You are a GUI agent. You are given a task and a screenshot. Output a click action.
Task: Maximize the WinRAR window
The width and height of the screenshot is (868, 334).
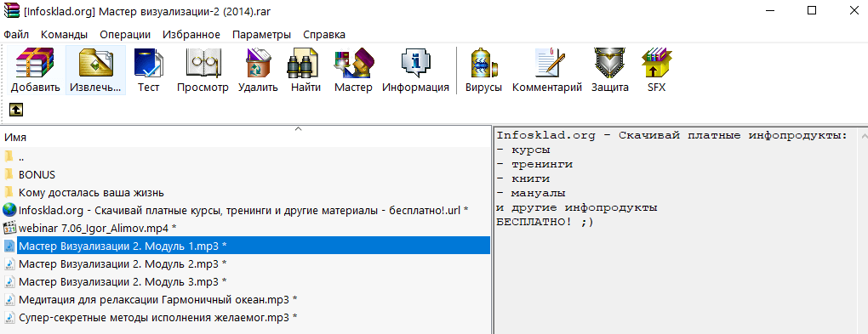tap(812, 10)
